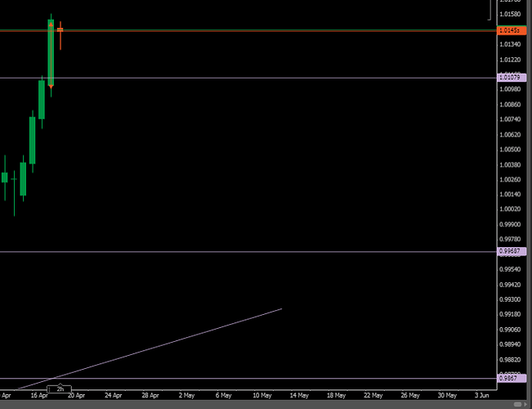Viewport: 532px width, 409px height.
Task: Click the 24 Apr date label
Action: point(113,395)
